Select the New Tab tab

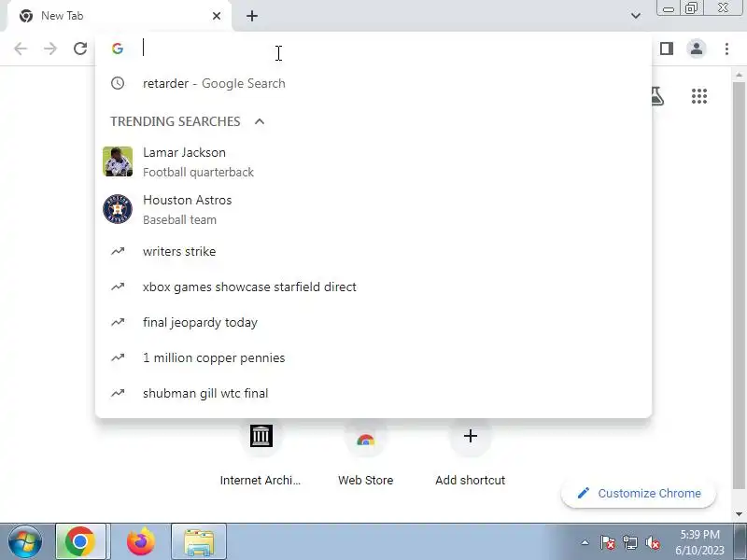120,16
